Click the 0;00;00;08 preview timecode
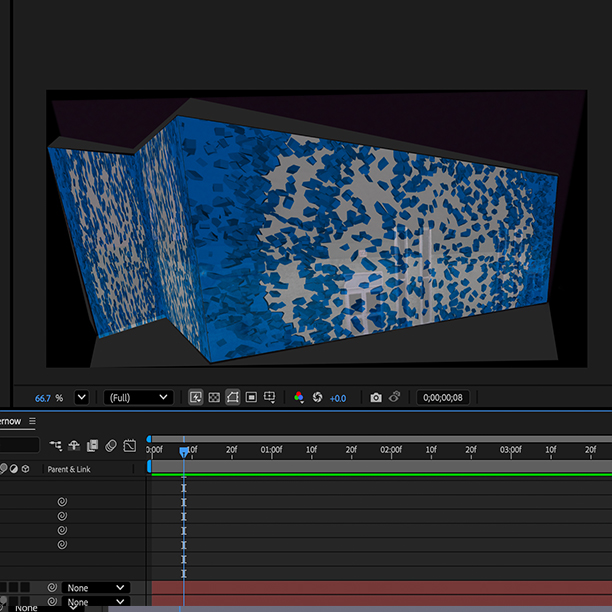Image resolution: width=612 pixels, height=612 pixels. pyautogui.click(x=443, y=397)
